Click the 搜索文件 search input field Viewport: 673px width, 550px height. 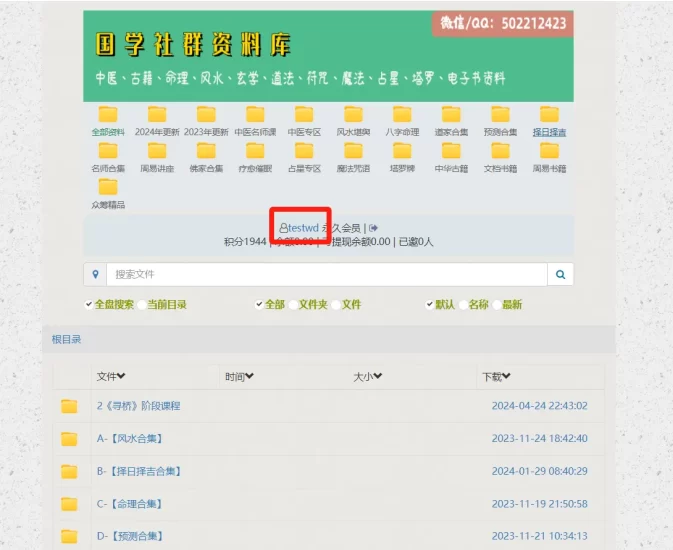[326, 274]
